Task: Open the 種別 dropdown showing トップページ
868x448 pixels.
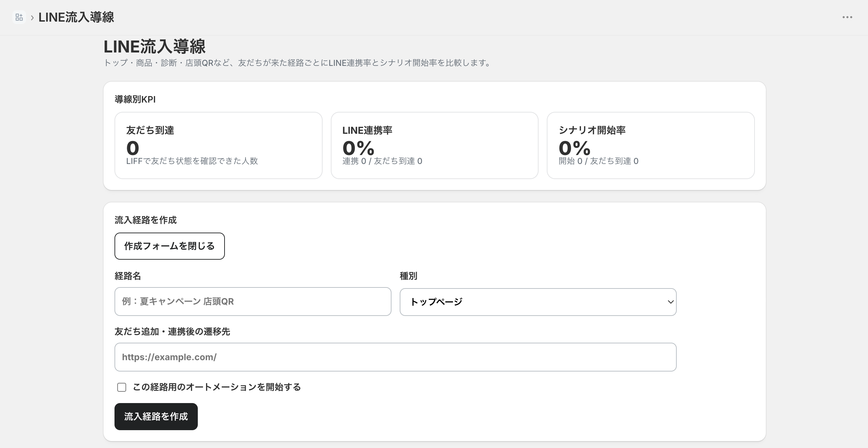Action: (x=538, y=302)
